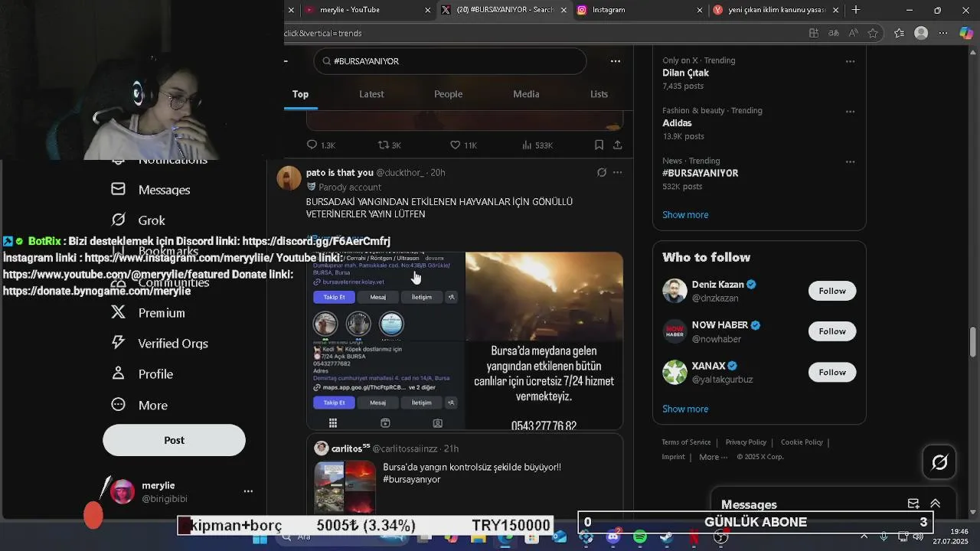Viewport: 980px width, 551px height.
Task: Switch to the Latest tab
Action: click(371, 94)
